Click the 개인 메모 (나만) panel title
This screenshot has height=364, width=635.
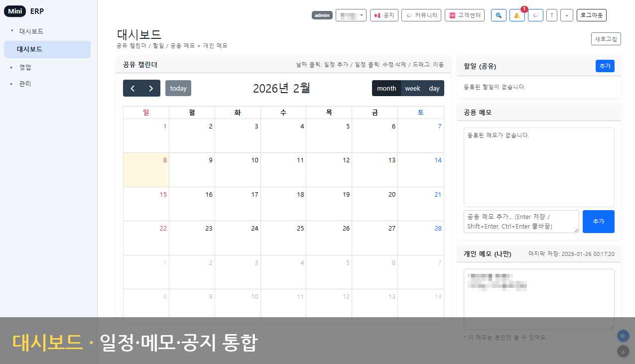click(488, 254)
